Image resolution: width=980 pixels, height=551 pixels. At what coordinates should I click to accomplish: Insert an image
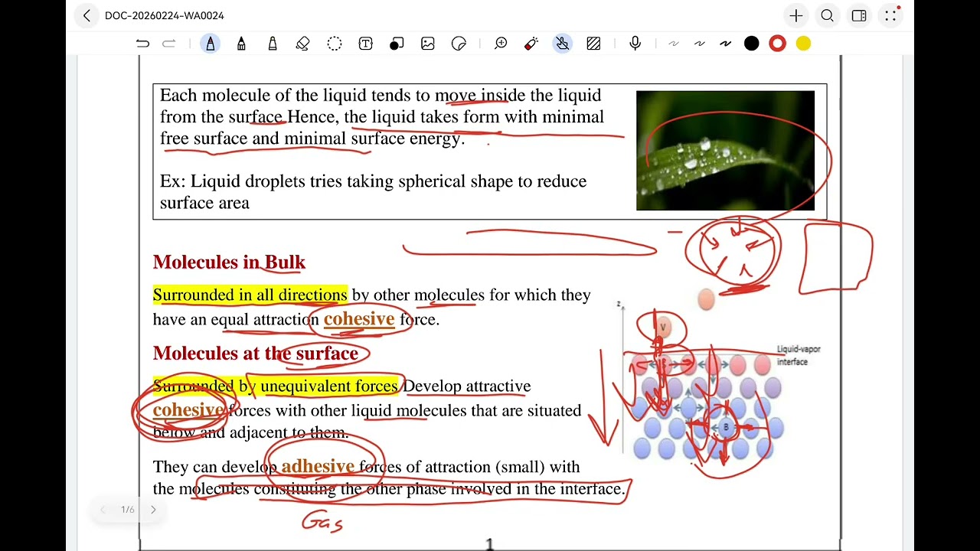tap(427, 44)
